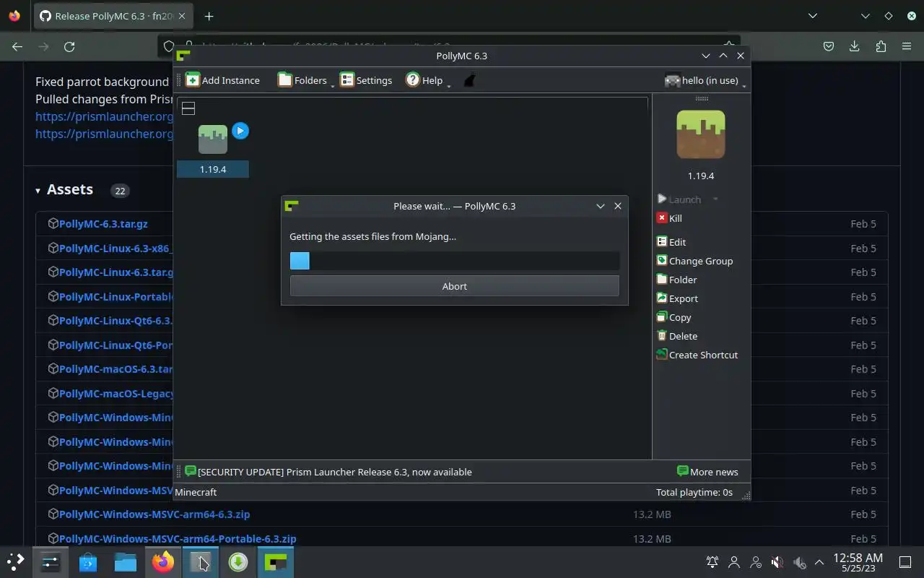Expand hidden system tray icons
The width and height of the screenshot is (924, 578).
point(819,562)
